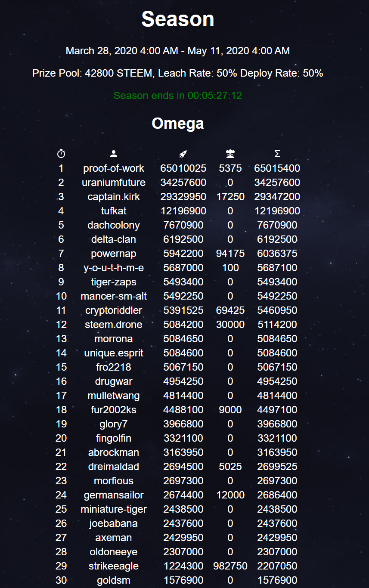Click the season ends countdown text
The height and width of the screenshot is (588, 369).
click(x=178, y=96)
